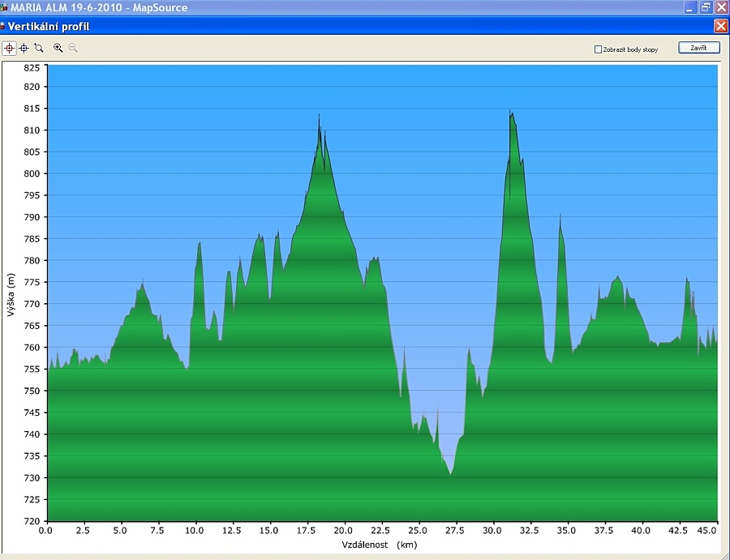Screen dimensions: 730x560
Task: Restore down the MapSource window
Action: click(706, 7)
